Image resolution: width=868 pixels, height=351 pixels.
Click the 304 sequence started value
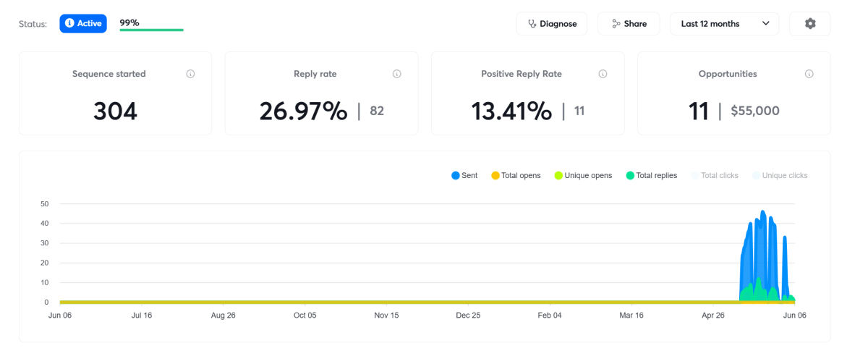click(116, 111)
